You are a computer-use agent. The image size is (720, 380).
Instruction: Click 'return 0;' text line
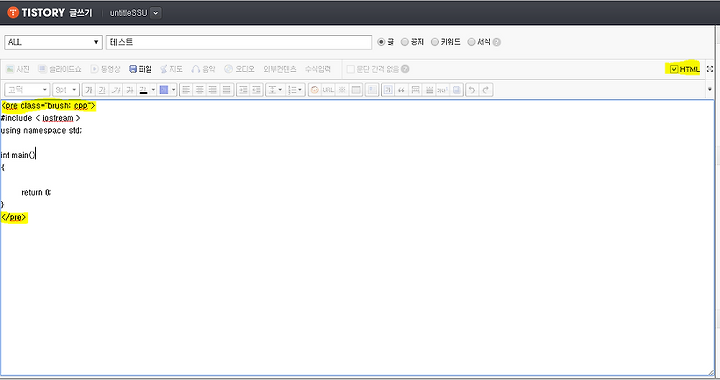coord(36,192)
